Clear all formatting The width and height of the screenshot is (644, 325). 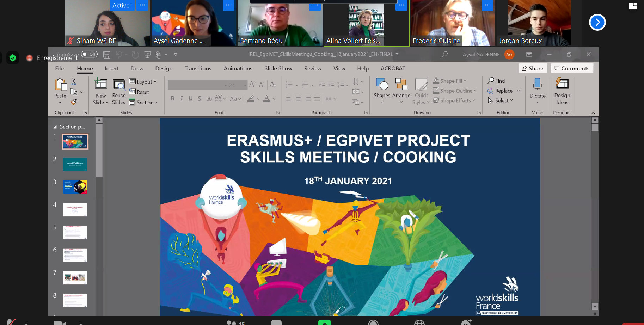[272, 85]
